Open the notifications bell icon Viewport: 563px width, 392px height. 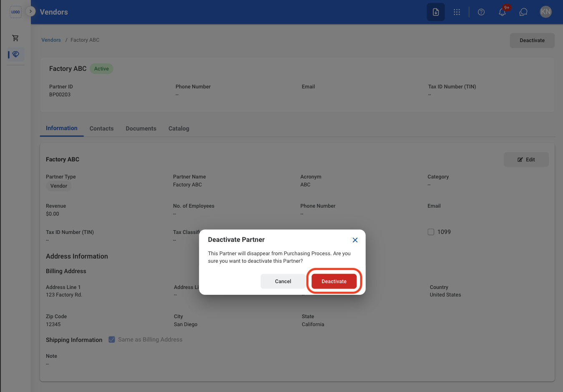(x=503, y=12)
